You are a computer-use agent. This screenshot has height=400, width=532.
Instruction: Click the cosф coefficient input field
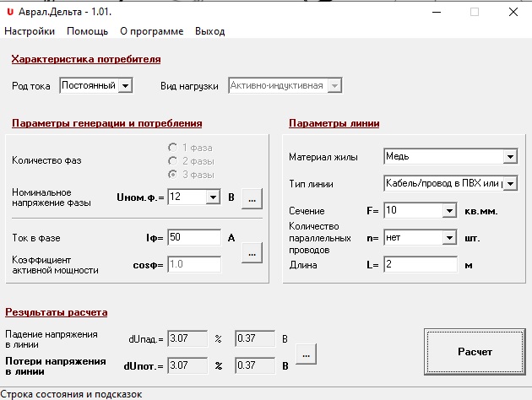(194, 264)
